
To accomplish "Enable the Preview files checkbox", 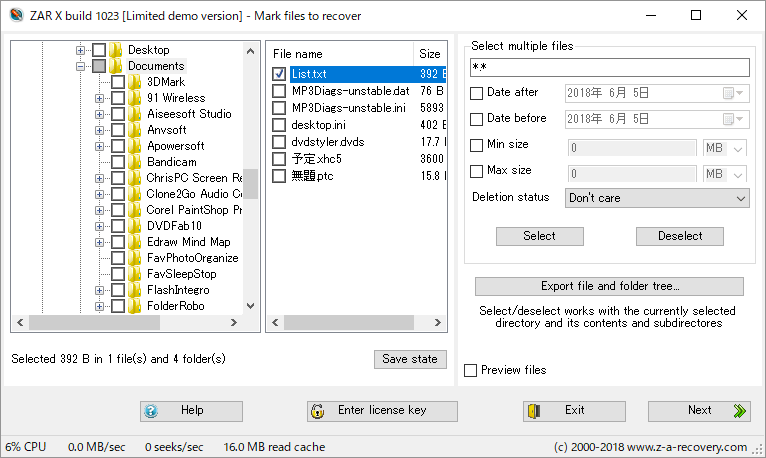I will pyautogui.click(x=470, y=371).
